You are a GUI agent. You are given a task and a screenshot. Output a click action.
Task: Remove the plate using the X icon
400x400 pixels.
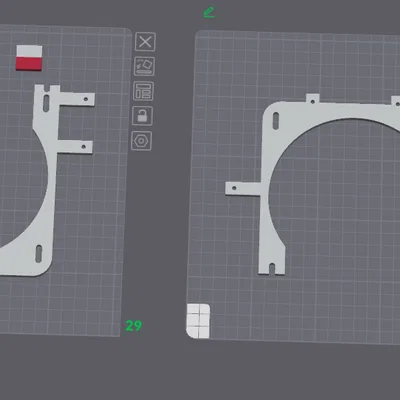coord(145,42)
